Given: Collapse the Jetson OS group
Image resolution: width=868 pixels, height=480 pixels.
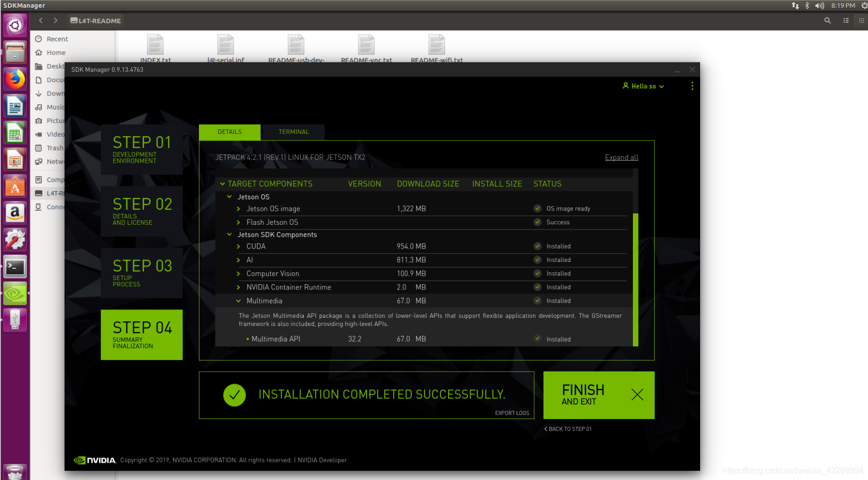Looking at the screenshot, I should (229, 197).
